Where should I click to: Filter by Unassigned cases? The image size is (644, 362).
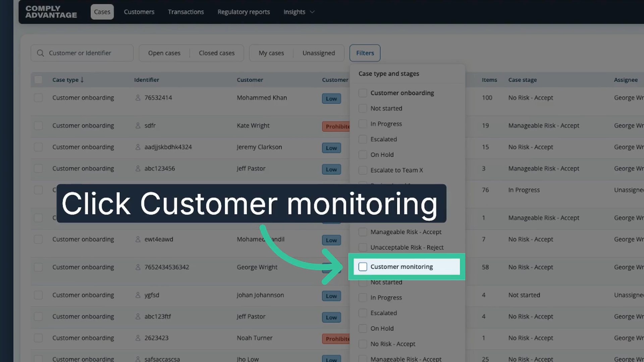coord(319,53)
